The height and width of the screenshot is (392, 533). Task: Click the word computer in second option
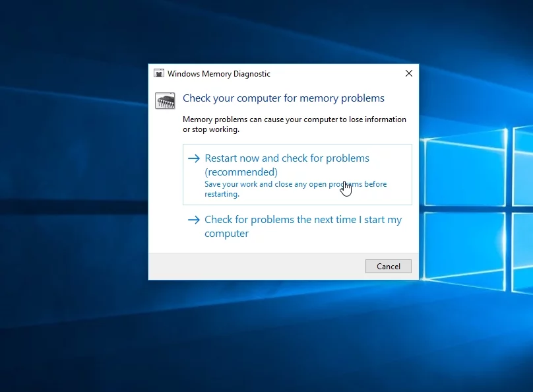click(226, 234)
